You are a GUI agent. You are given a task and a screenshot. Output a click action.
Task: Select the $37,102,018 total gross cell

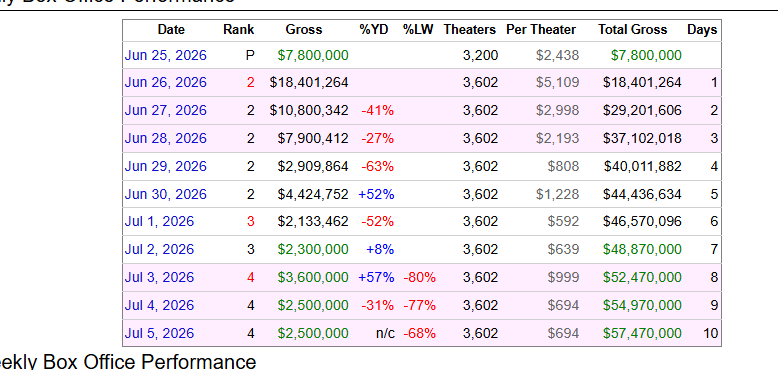point(642,138)
